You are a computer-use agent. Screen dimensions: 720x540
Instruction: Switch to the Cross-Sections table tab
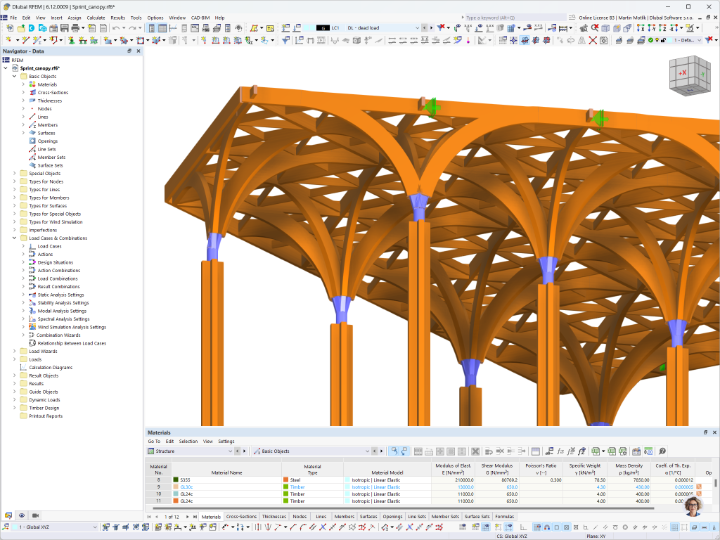(242, 516)
